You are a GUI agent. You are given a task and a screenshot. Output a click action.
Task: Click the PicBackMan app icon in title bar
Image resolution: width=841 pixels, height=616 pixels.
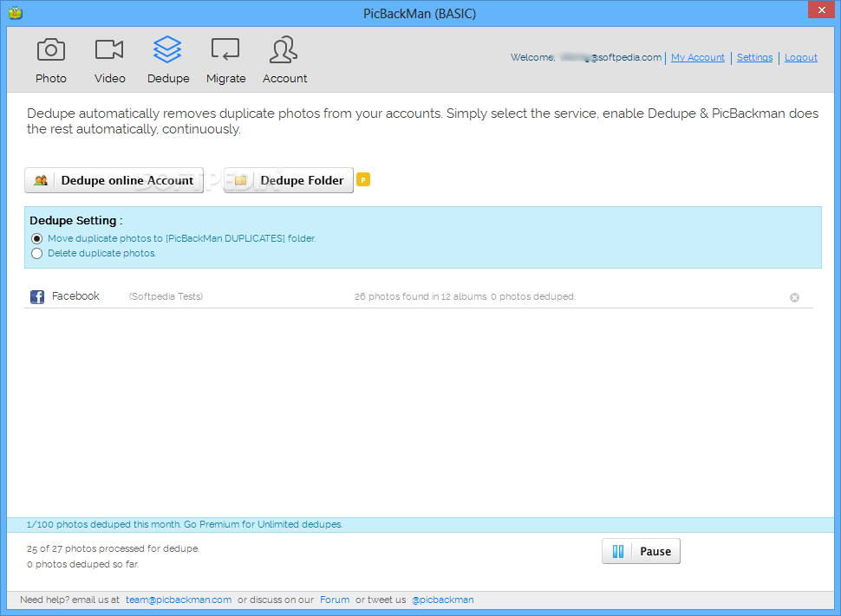click(x=15, y=12)
